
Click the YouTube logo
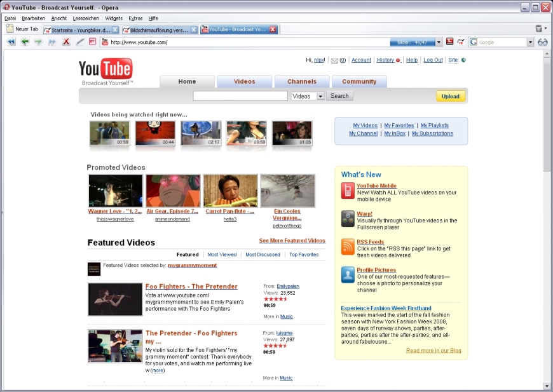[106, 72]
